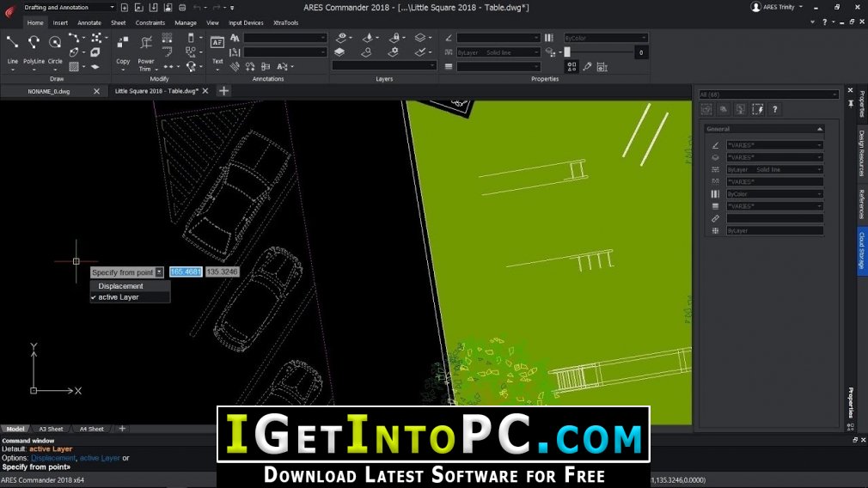Click the ARES application logo button
The width and height of the screenshot is (868, 488).
tap(9, 11)
